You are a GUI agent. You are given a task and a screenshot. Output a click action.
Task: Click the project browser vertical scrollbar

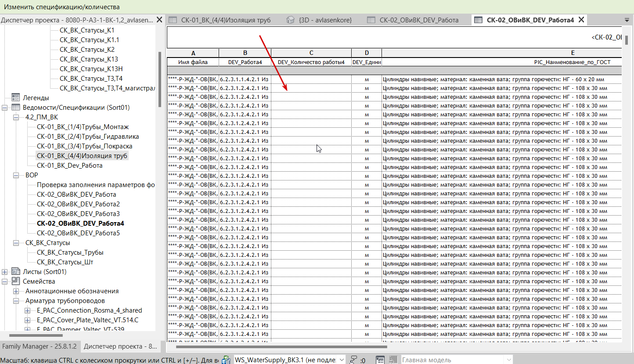[x=160, y=79]
